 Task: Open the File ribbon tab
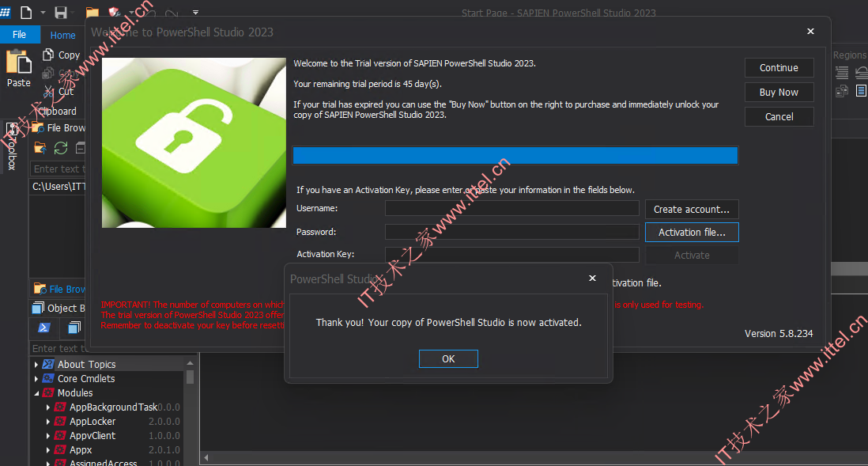pyautogui.click(x=20, y=34)
